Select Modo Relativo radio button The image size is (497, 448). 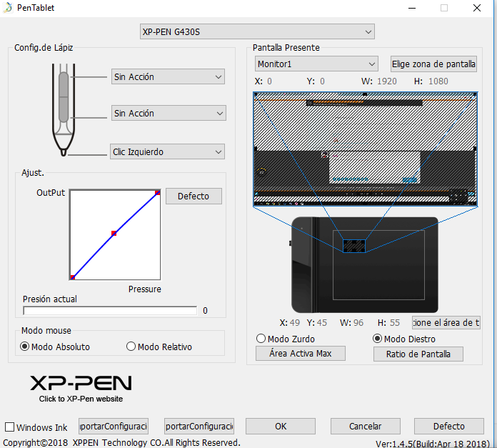(131, 347)
